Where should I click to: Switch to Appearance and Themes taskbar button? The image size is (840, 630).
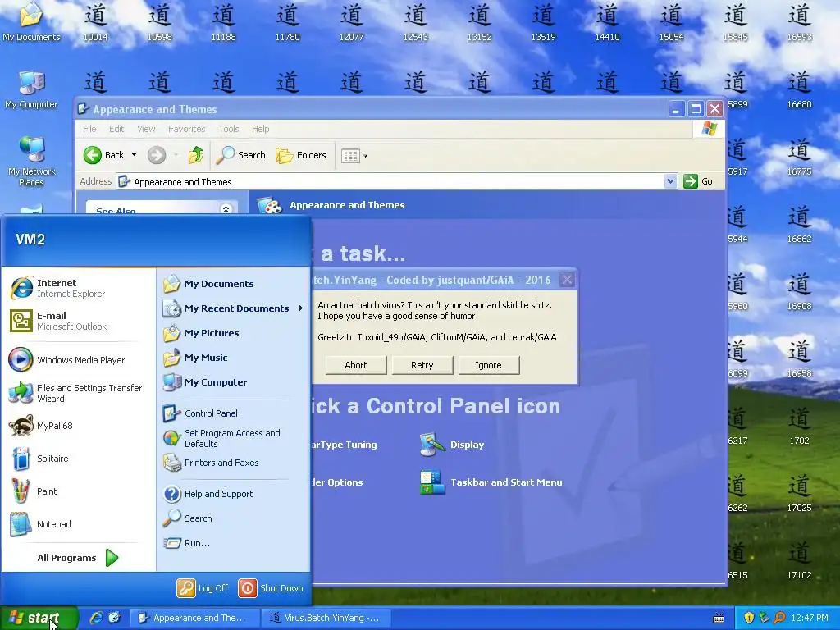[x=195, y=618]
